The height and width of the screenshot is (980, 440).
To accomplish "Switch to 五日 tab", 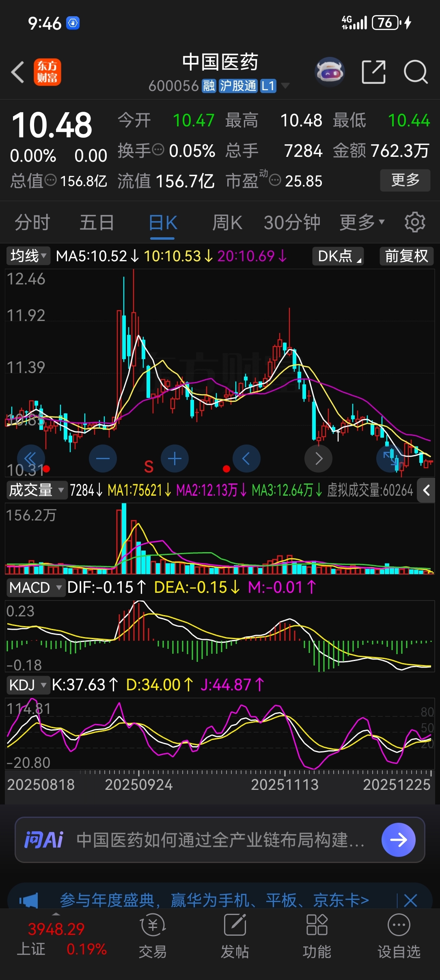I will coord(97,222).
